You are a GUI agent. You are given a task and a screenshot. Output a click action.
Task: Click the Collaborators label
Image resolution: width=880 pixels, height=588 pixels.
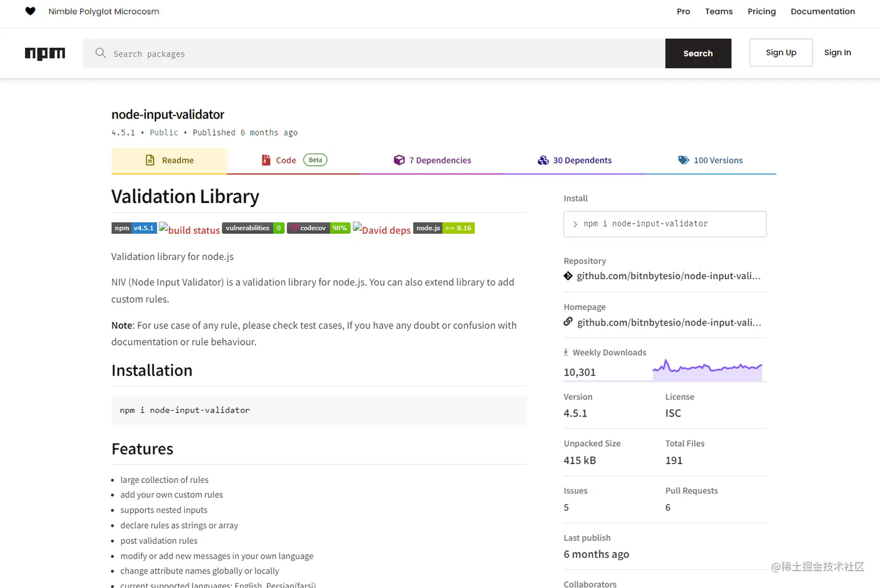coord(590,583)
